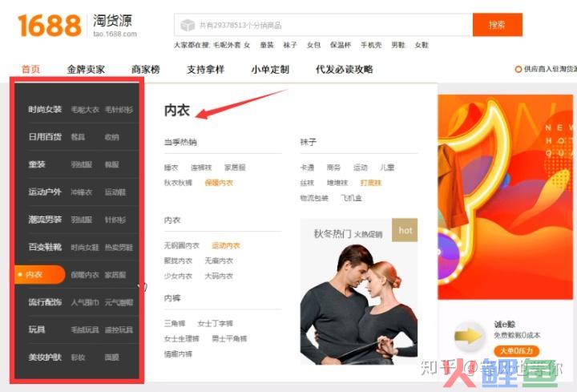The image size is (577, 392).
Task: Click the box icon in search bar
Action: click(188, 25)
